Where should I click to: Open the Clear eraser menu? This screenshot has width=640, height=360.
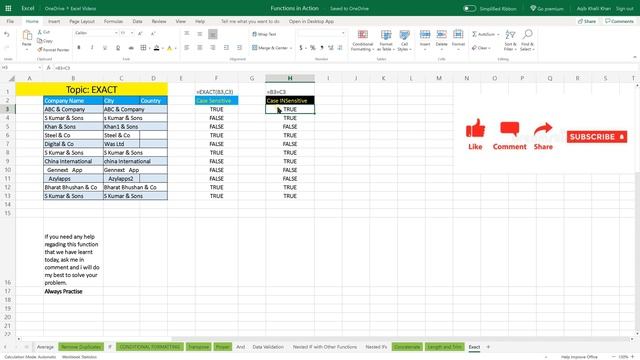pos(481,48)
